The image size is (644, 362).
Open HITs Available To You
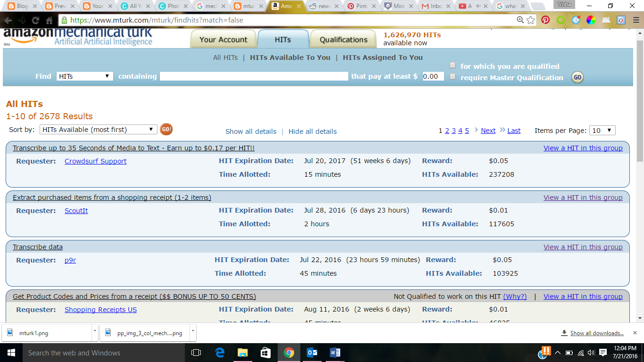[x=290, y=58]
